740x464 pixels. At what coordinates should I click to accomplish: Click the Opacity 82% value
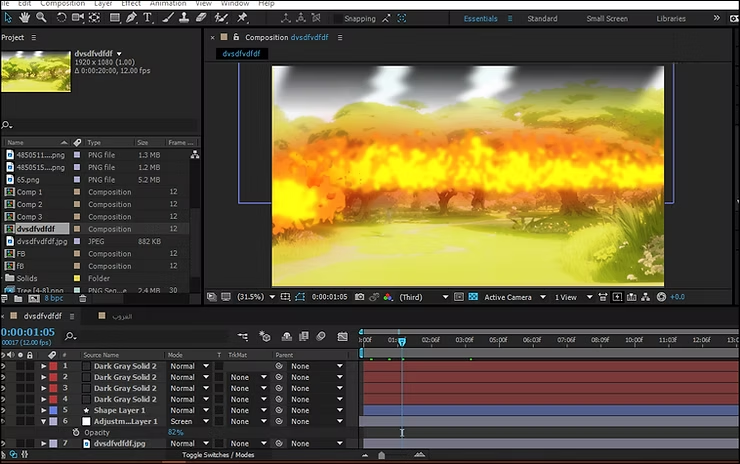tap(175, 432)
